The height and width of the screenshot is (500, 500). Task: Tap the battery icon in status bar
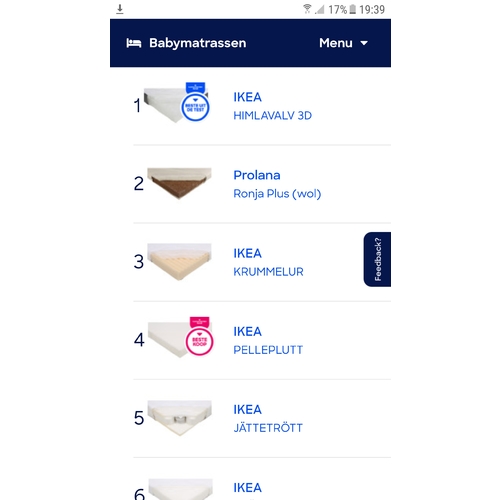pos(352,9)
